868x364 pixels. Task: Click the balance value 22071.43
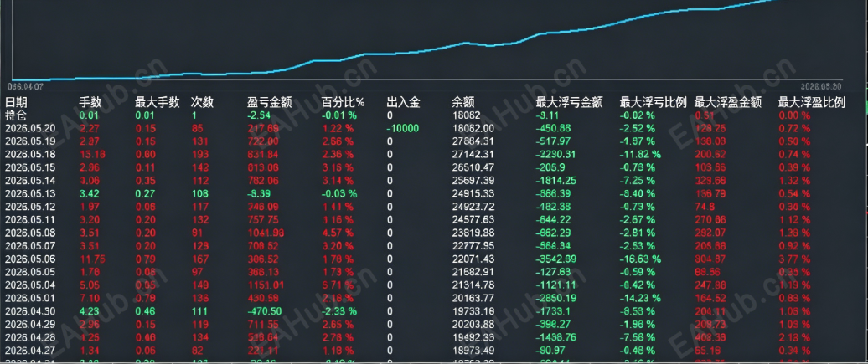[473, 259]
